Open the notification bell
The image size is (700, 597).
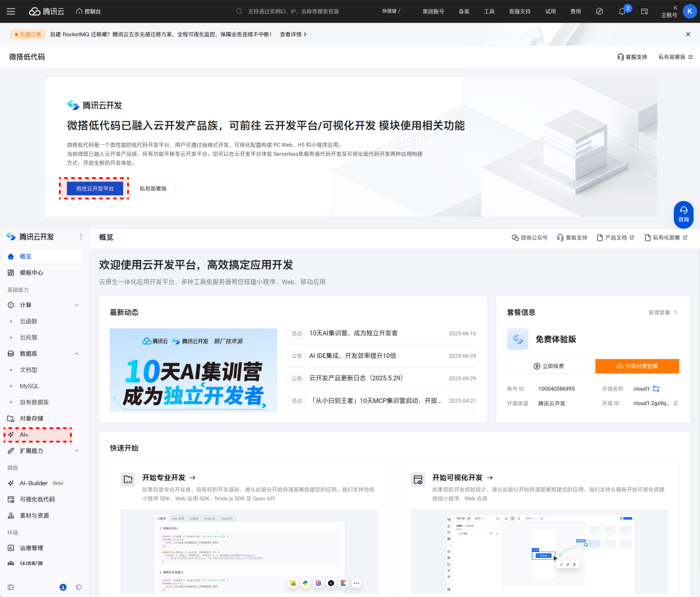(622, 11)
